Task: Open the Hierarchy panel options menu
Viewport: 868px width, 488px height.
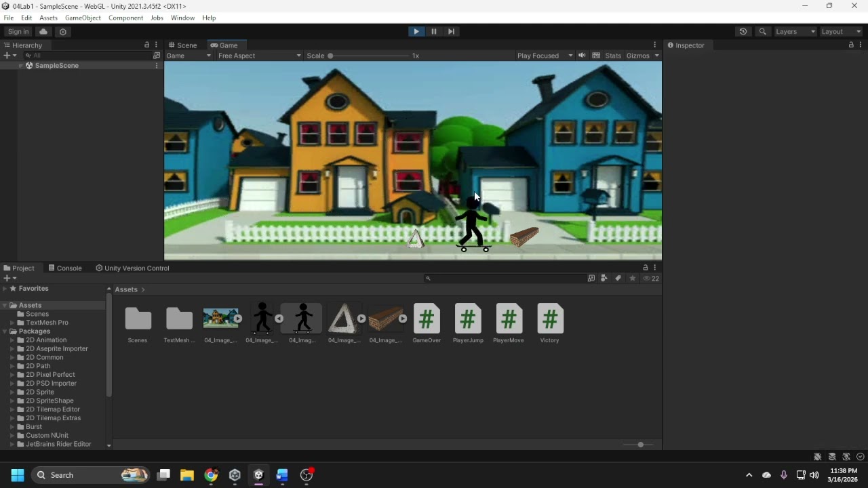Action: point(156,45)
